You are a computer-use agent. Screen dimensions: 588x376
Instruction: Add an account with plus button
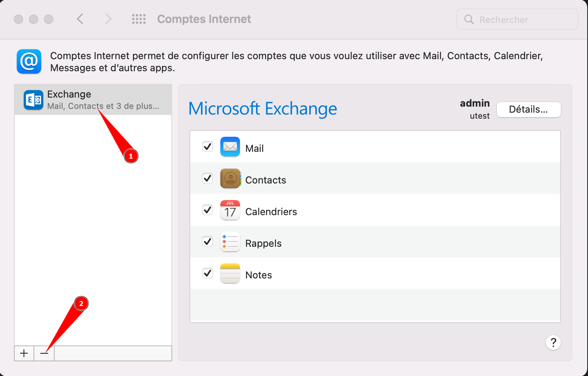[x=24, y=353]
